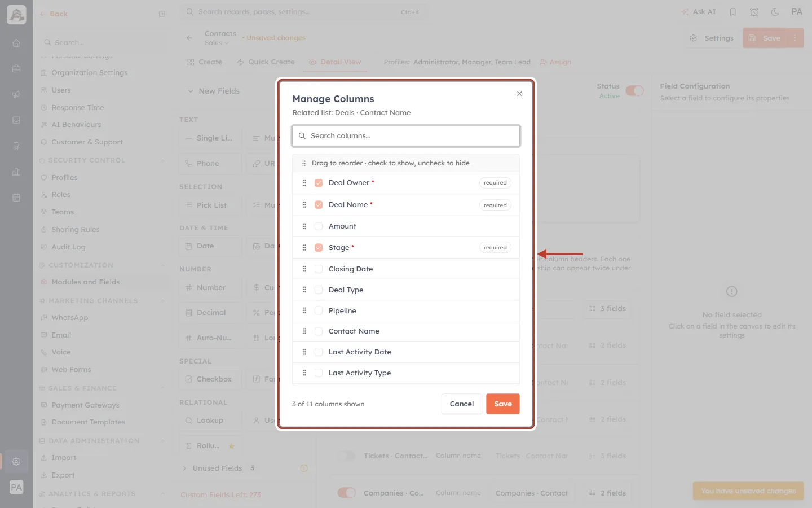Open the Ask AI assistant
The width and height of the screenshot is (812, 508).
point(699,12)
